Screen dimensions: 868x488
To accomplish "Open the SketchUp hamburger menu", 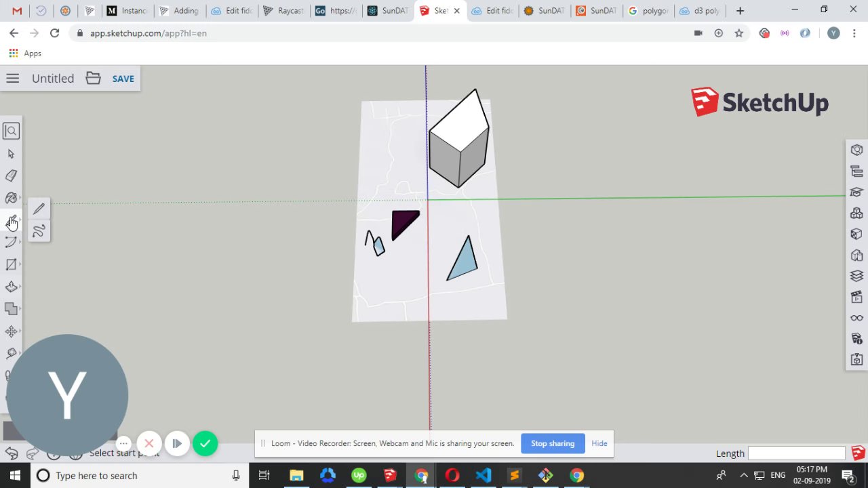I will (12, 79).
